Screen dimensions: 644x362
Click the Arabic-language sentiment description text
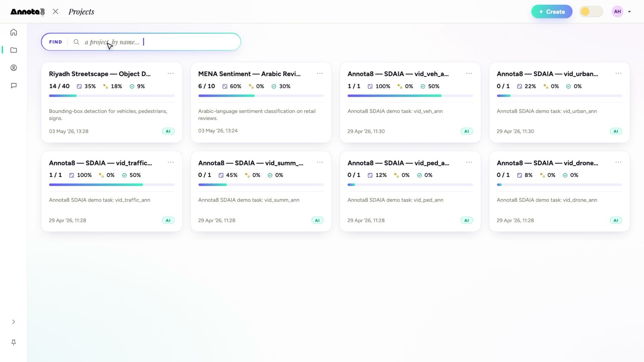pyautogui.click(x=257, y=115)
